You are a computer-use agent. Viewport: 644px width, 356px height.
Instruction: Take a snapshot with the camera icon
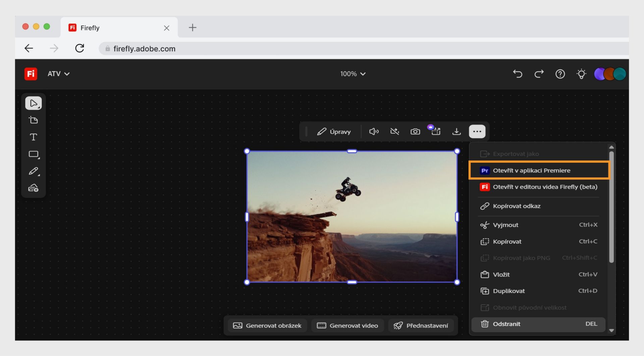pyautogui.click(x=415, y=132)
